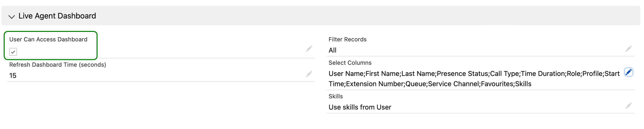Image resolution: width=644 pixels, height=129 pixels.
Task: Edit Refresh Dashboard Time using pencil icon
Action: [x=309, y=74]
